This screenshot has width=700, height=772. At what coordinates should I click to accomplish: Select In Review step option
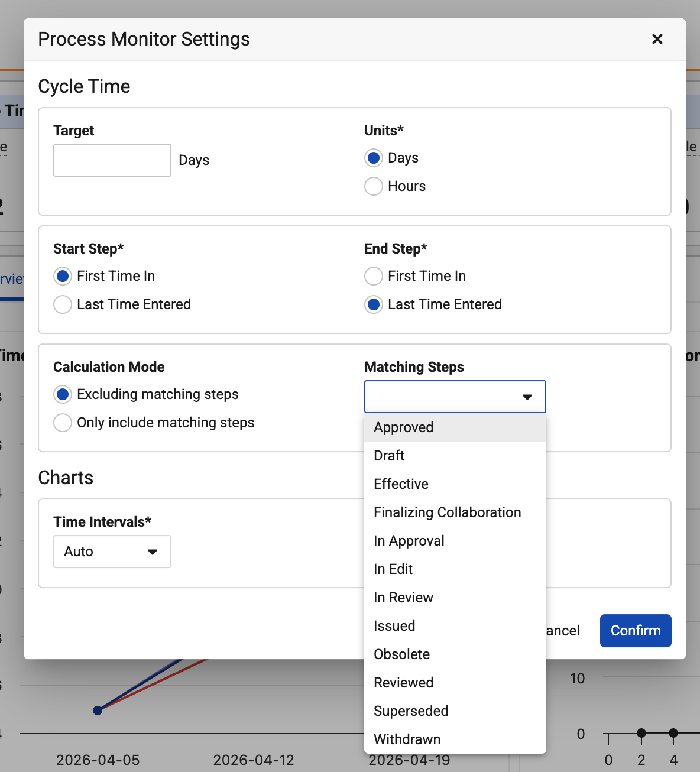tap(455, 598)
